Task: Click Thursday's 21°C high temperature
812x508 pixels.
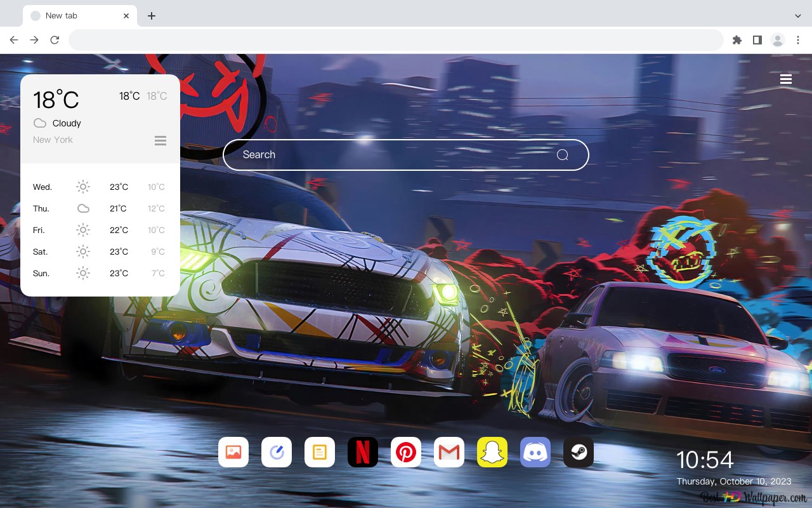Action: [119, 209]
